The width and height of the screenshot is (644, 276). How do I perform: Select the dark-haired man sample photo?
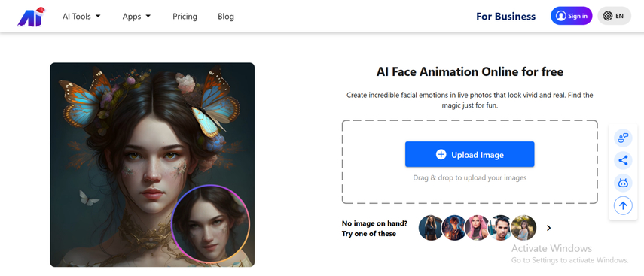pyautogui.click(x=500, y=228)
